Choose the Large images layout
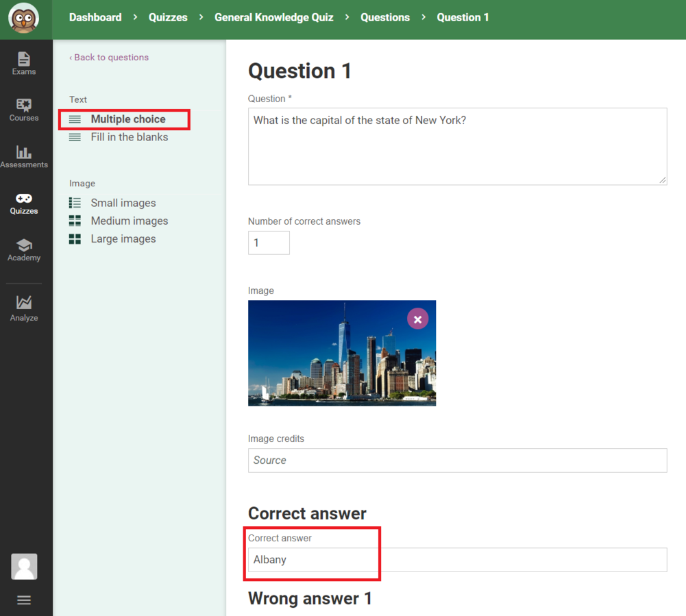Image resolution: width=686 pixels, height=616 pixels. 123,238
